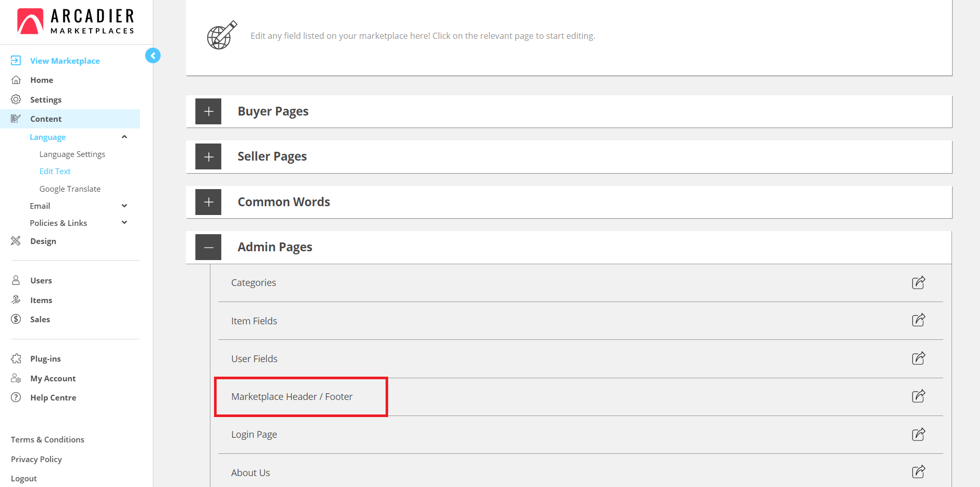980x487 pixels.
Task: Click the Items hand icon
Action: 16,299
